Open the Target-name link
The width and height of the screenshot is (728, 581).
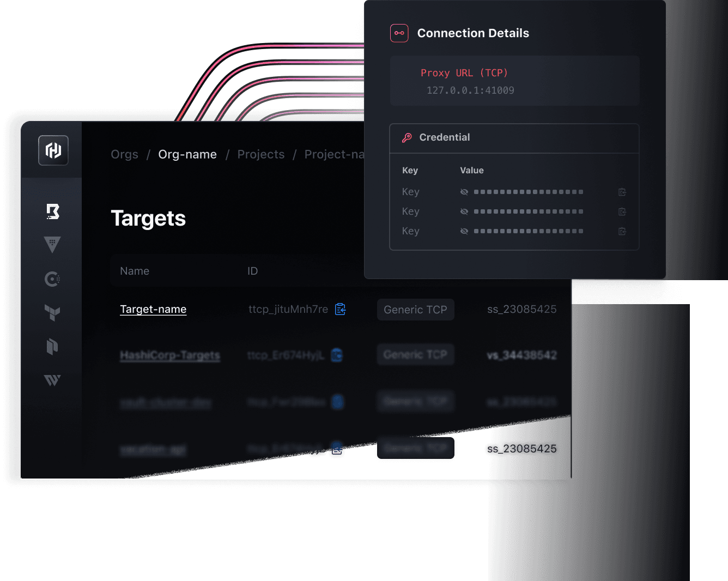tap(153, 309)
